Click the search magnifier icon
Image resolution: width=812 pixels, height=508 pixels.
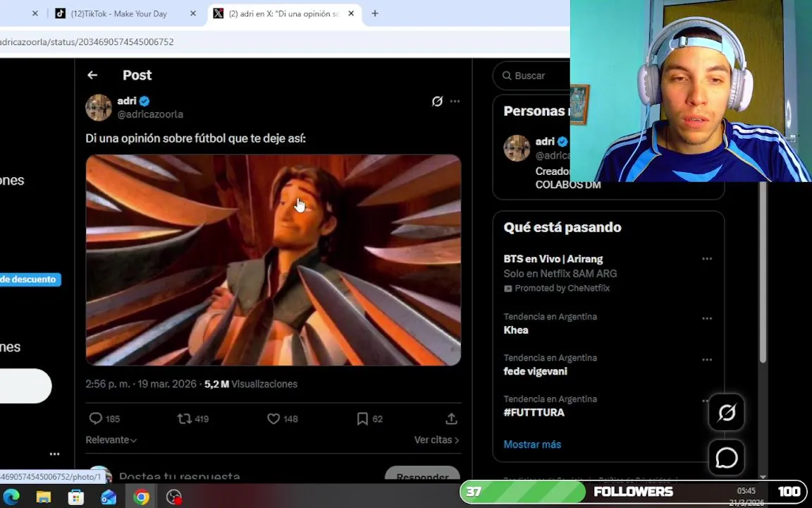click(507, 75)
